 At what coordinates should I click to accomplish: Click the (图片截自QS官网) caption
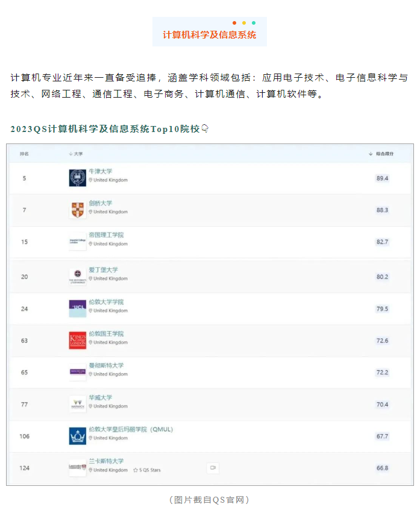point(209,500)
